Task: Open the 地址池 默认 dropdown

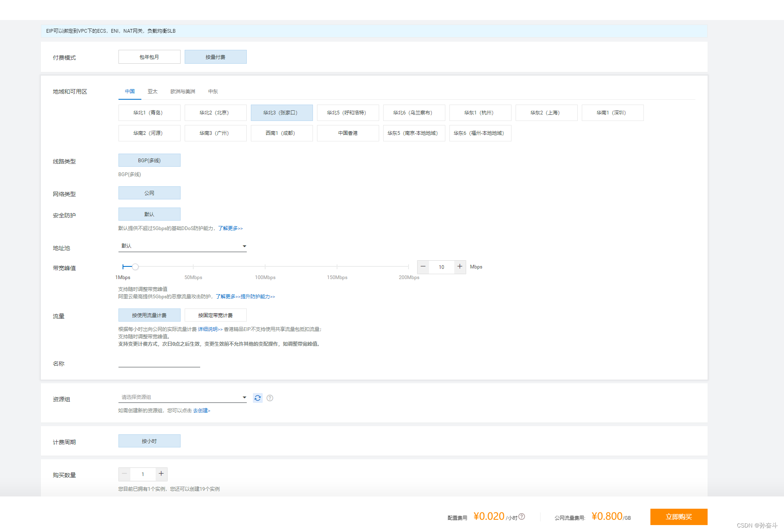Action: pos(183,246)
